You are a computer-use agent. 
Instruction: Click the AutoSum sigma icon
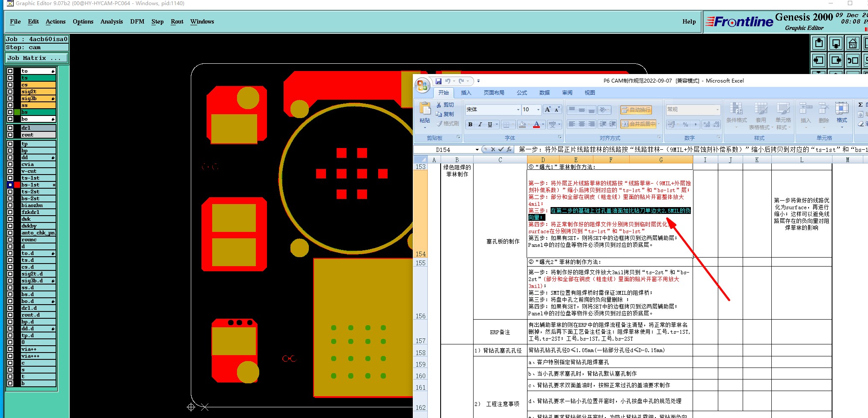(x=861, y=105)
